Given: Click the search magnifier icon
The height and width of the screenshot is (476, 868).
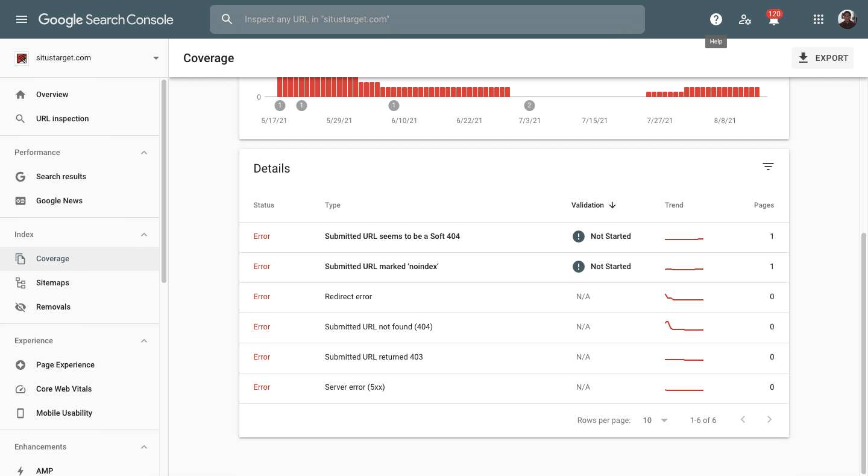Looking at the screenshot, I should pyautogui.click(x=227, y=19).
